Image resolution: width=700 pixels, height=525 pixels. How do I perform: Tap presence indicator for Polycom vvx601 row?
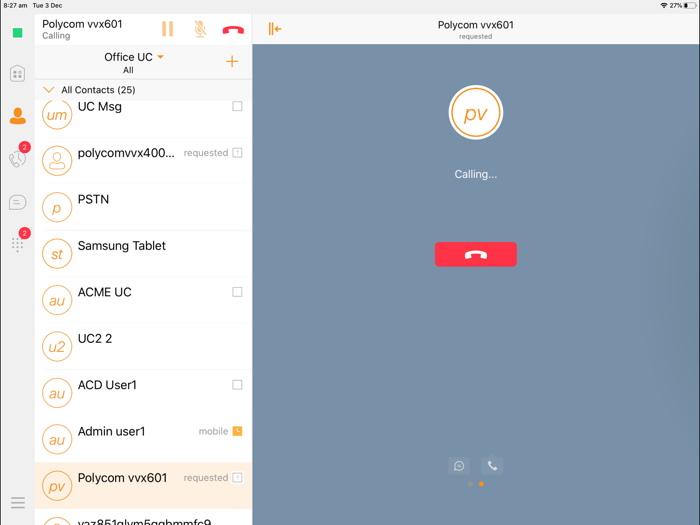(x=238, y=478)
